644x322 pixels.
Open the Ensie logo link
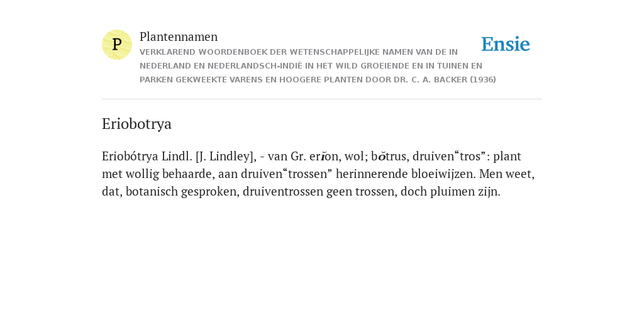coord(506,44)
